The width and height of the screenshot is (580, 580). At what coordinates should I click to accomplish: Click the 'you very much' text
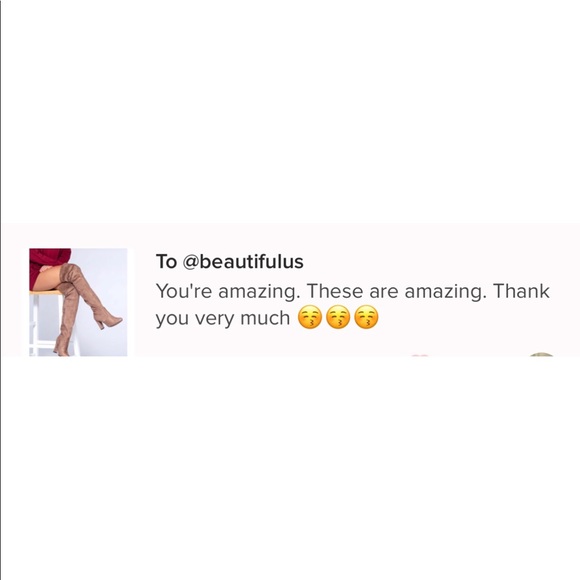(x=223, y=318)
